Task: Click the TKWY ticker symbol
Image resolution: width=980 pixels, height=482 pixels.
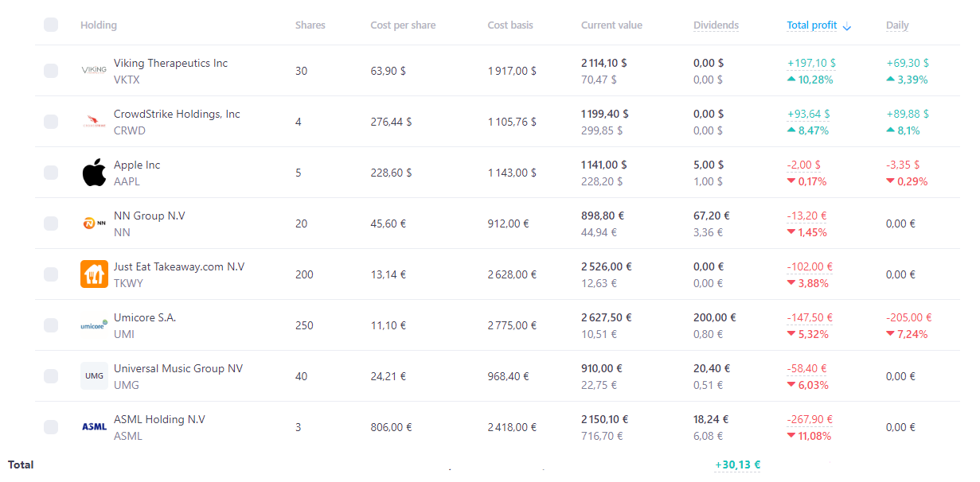Action: 128,283
